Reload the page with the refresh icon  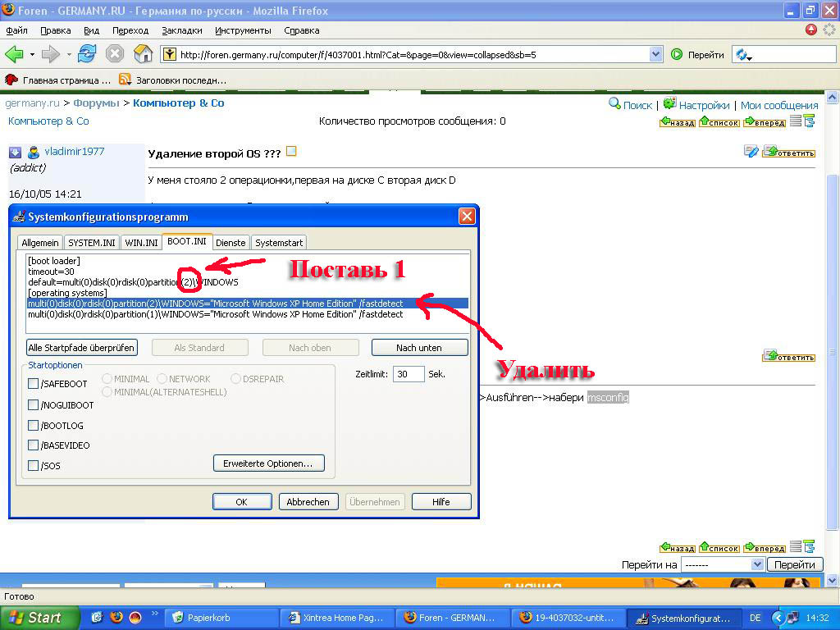[87, 54]
